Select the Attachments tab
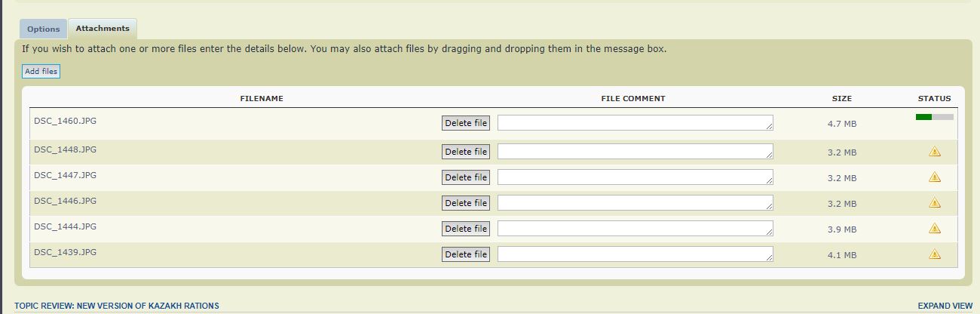 103,29
